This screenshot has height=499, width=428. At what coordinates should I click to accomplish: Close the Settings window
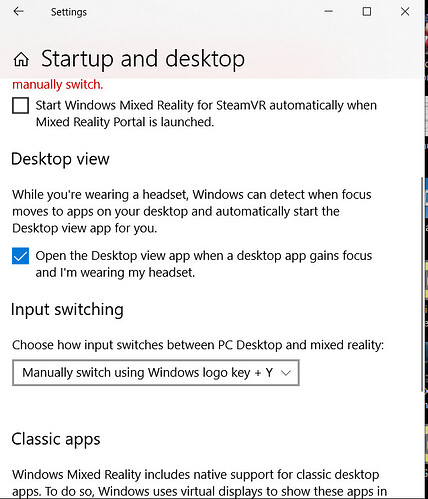click(405, 12)
